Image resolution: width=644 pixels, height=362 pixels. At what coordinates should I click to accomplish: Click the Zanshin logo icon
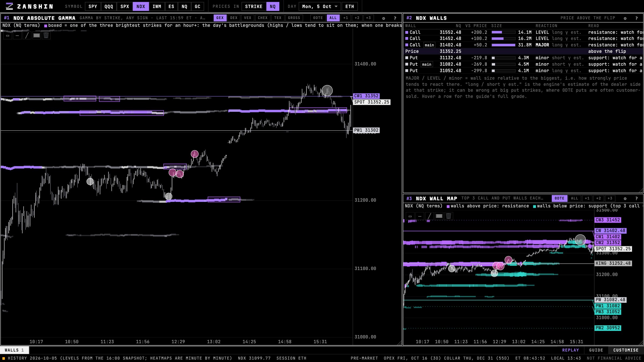click(9, 6)
